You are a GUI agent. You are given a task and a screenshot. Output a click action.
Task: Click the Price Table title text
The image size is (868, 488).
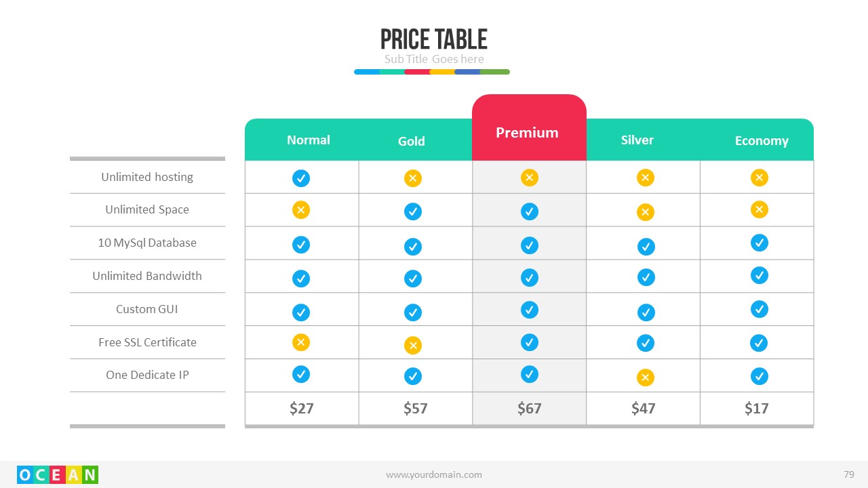(434, 39)
